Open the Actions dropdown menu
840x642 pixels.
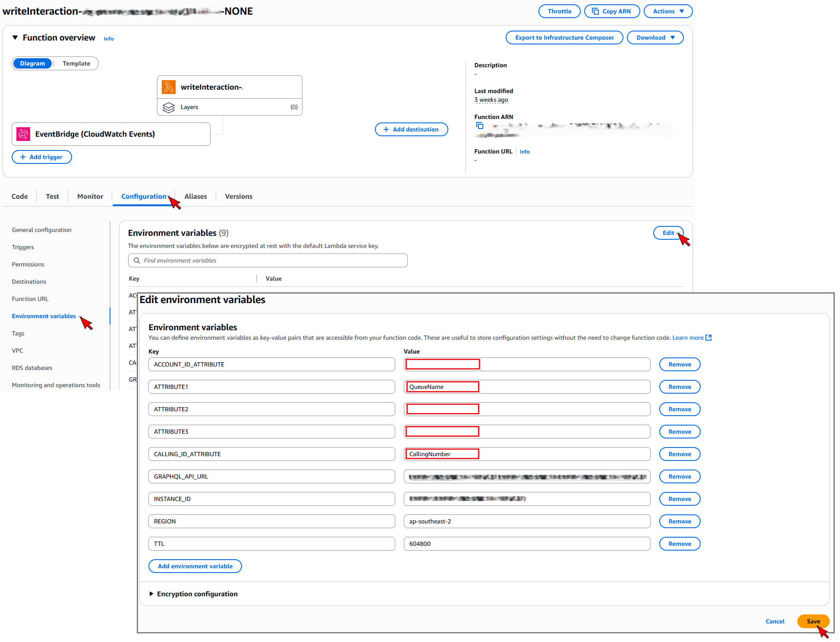(x=667, y=11)
